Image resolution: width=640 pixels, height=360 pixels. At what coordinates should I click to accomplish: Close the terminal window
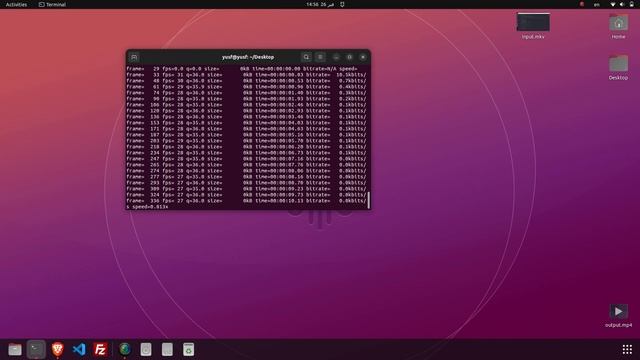pyautogui.click(x=363, y=57)
